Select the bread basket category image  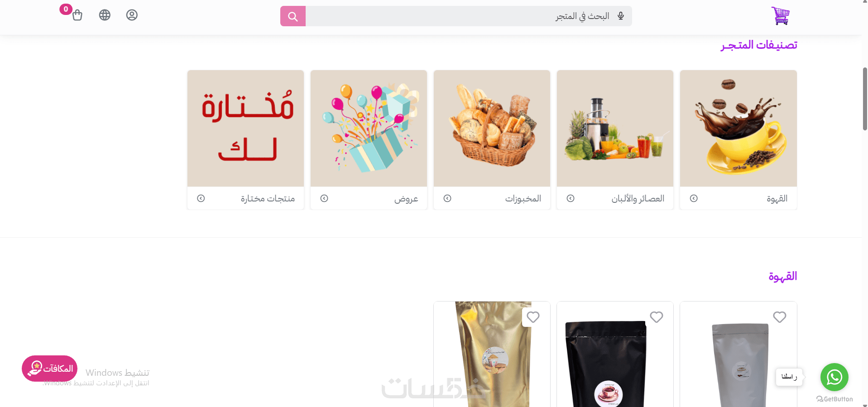pyautogui.click(x=492, y=128)
